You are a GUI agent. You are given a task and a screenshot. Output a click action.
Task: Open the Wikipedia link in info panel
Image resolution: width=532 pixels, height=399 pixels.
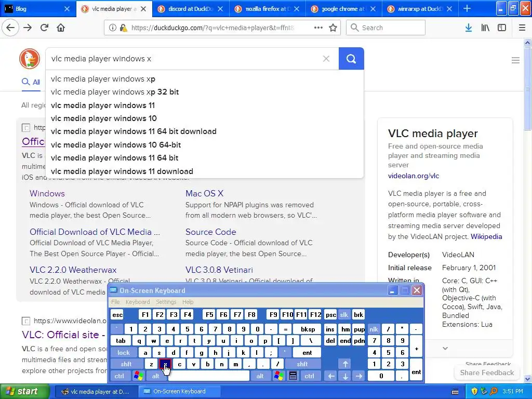[x=486, y=236]
